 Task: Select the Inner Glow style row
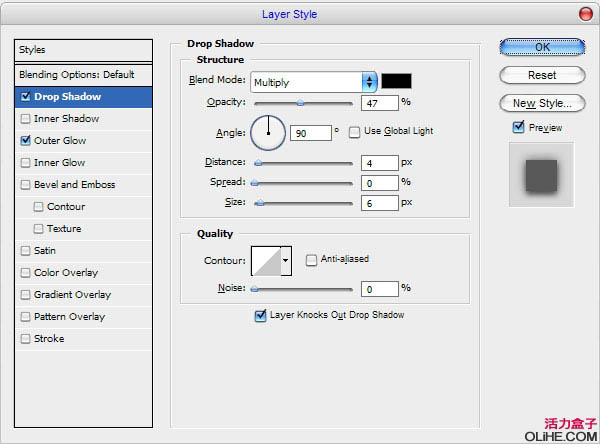pyautogui.click(x=83, y=163)
